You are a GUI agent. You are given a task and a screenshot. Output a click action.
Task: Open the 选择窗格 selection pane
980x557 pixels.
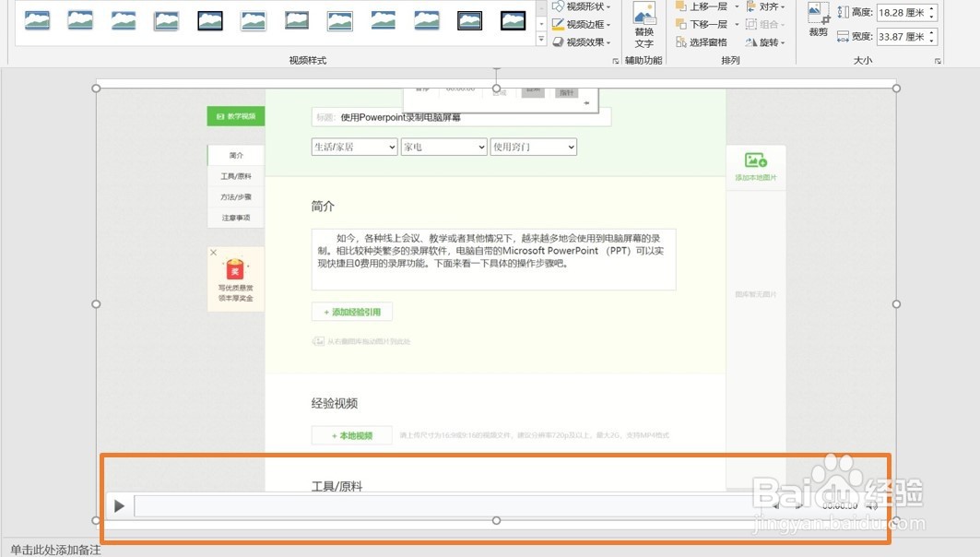click(702, 41)
